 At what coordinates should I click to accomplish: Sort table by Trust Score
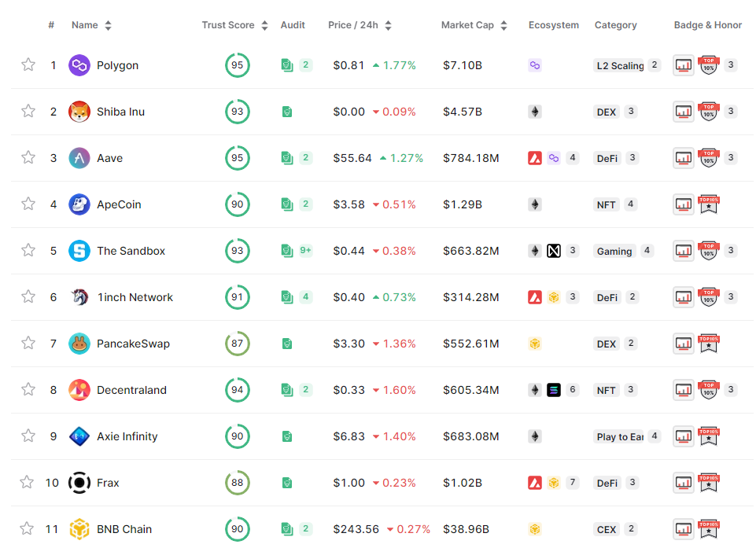(x=264, y=25)
